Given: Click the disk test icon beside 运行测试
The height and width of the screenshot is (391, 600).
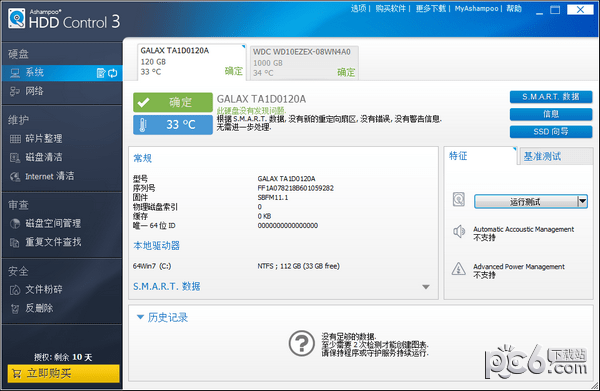Looking at the screenshot, I should [458, 199].
